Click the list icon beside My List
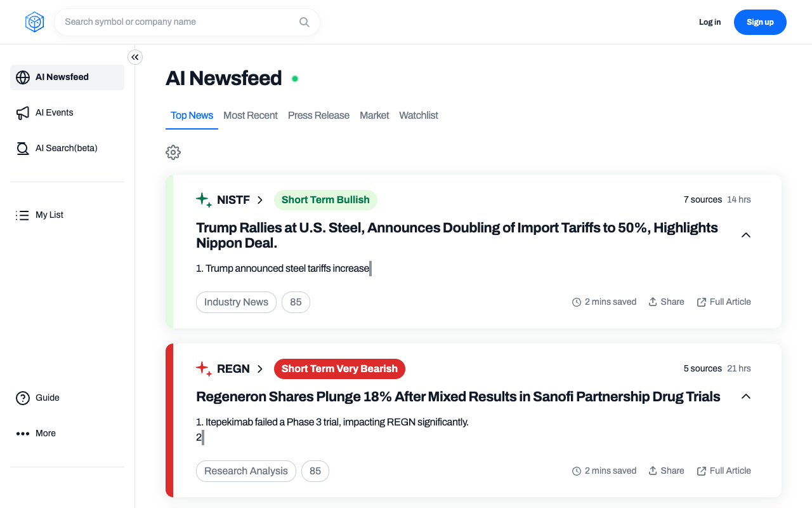This screenshot has width=812, height=508. (23, 215)
